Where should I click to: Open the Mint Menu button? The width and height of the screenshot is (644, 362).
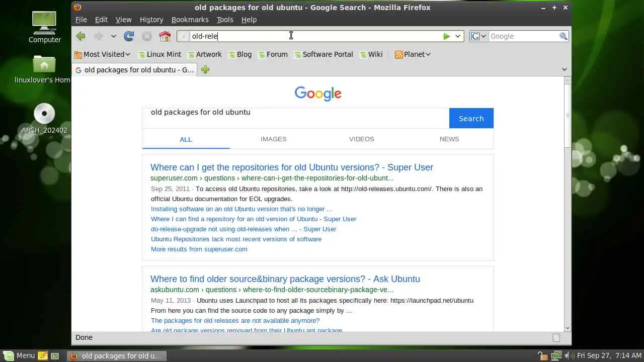click(19, 355)
